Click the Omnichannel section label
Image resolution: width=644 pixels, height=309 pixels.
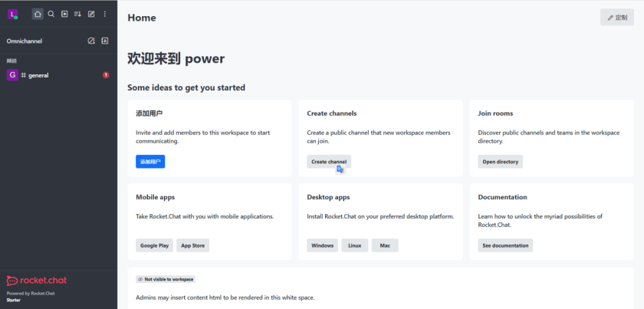25,41
